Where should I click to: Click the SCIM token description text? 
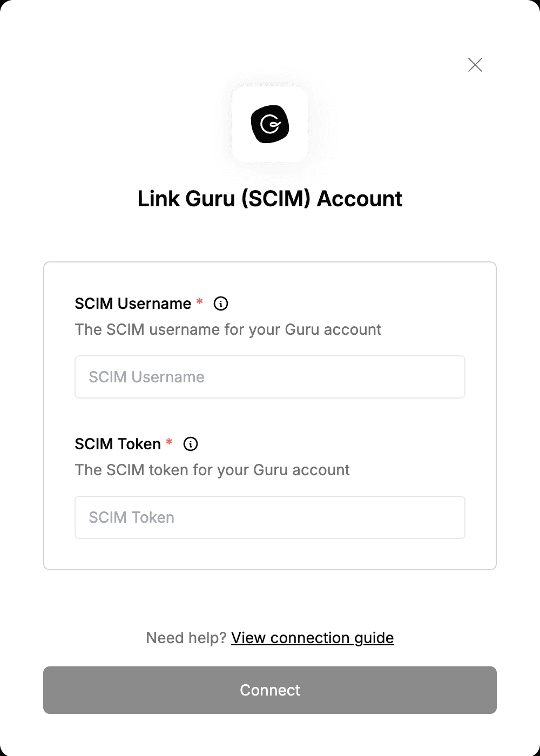click(212, 470)
